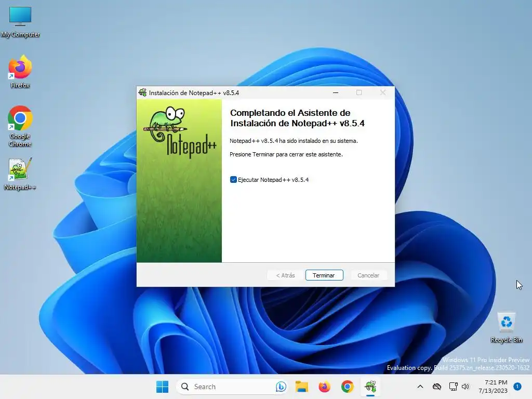The height and width of the screenshot is (399, 532).
Task: Click the taskbar Search box
Action: 232,387
